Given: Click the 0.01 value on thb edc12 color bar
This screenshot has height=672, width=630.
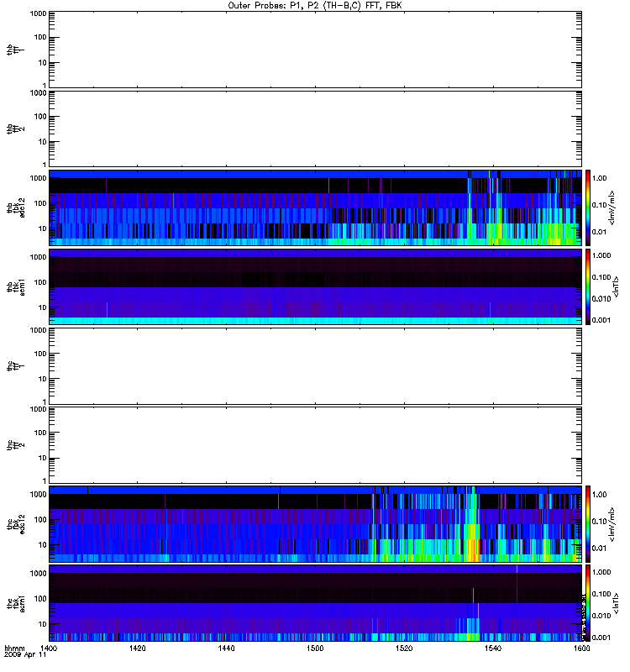Looking at the screenshot, I should [599, 232].
